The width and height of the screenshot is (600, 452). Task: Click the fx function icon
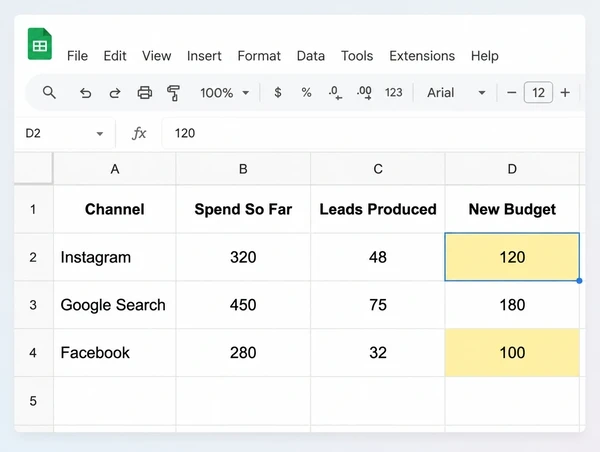tap(139, 133)
